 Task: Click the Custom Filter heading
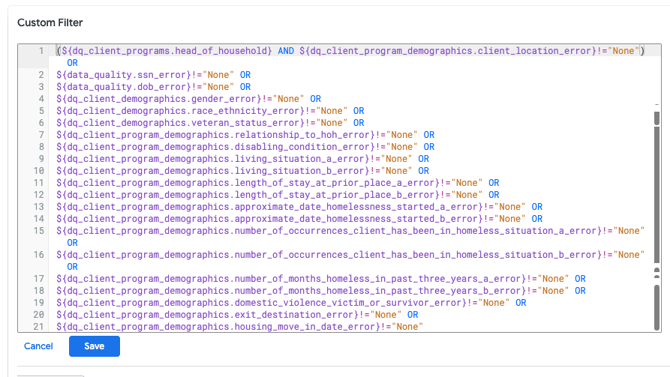pos(50,23)
